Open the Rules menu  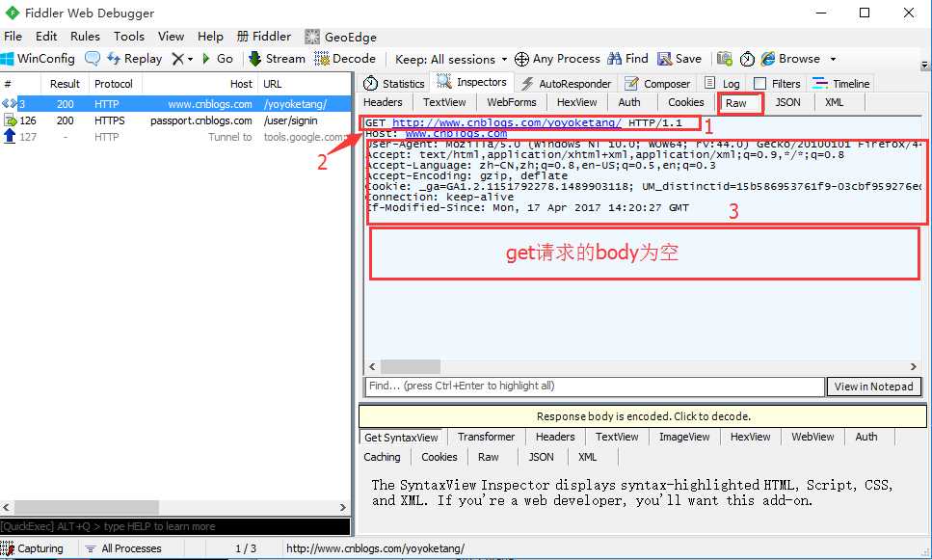point(85,37)
